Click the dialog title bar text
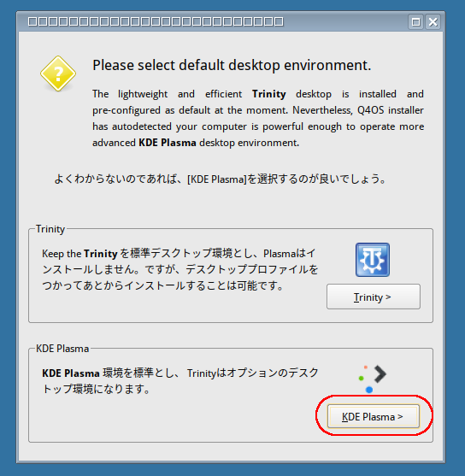The image size is (465, 476). tap(156, 22)
